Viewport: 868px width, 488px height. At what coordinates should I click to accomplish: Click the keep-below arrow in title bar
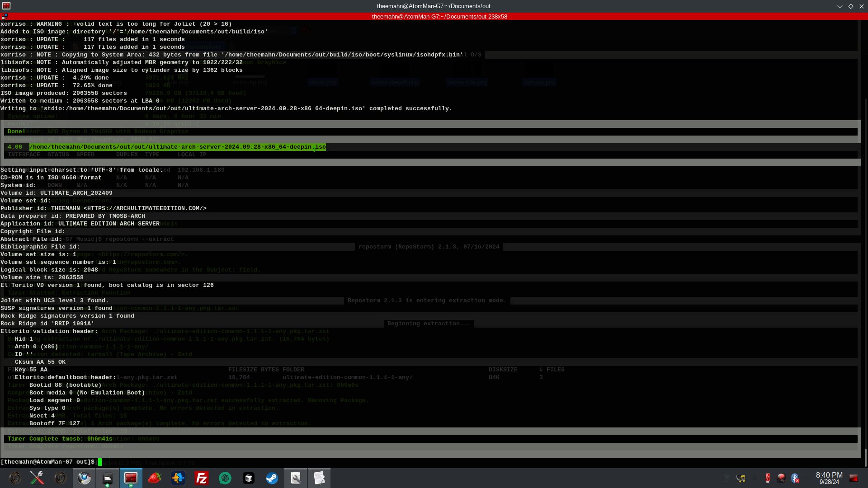coord(840,6)
